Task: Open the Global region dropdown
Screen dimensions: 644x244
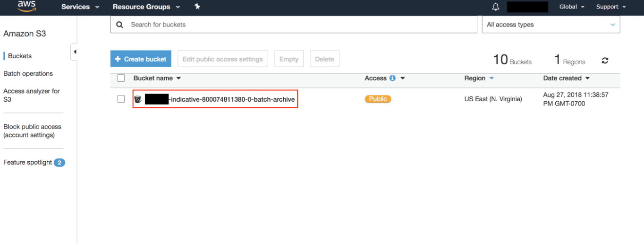Action: (x=572, y=7)
